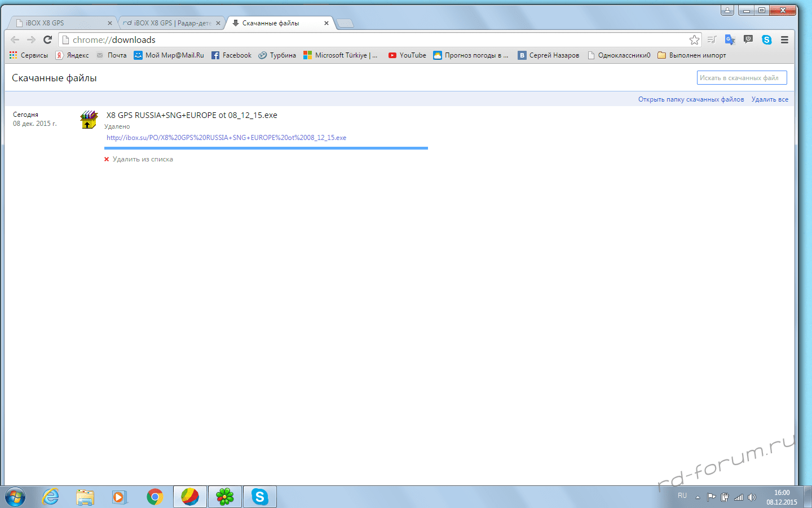Switch to iBOX X8 GPS Радар-детектор tab

click(169, 23)
